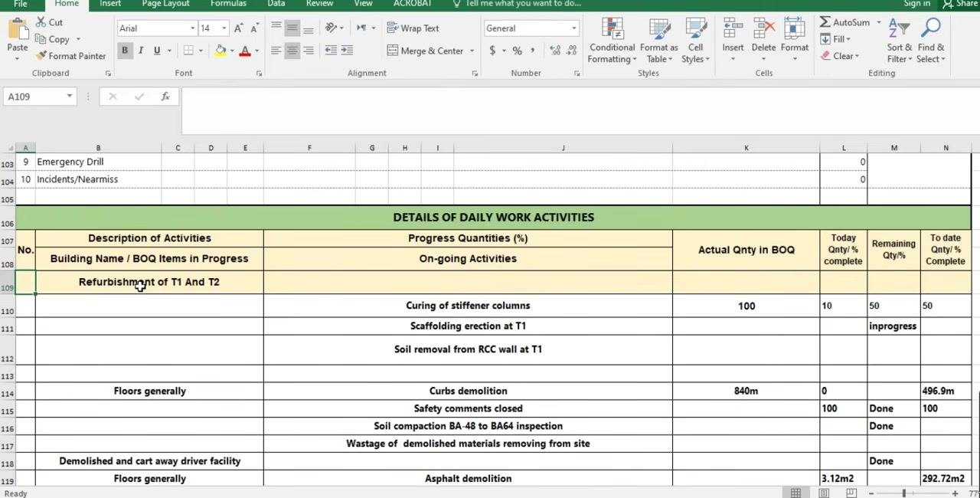Select cell 'Curing of stiffener columns'
980x498 pixels.
pos(468,306)
